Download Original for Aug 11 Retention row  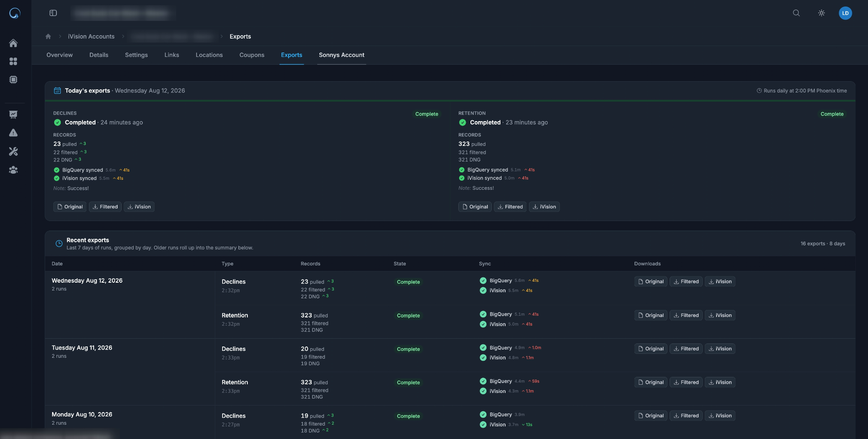(x=651, y=382)
